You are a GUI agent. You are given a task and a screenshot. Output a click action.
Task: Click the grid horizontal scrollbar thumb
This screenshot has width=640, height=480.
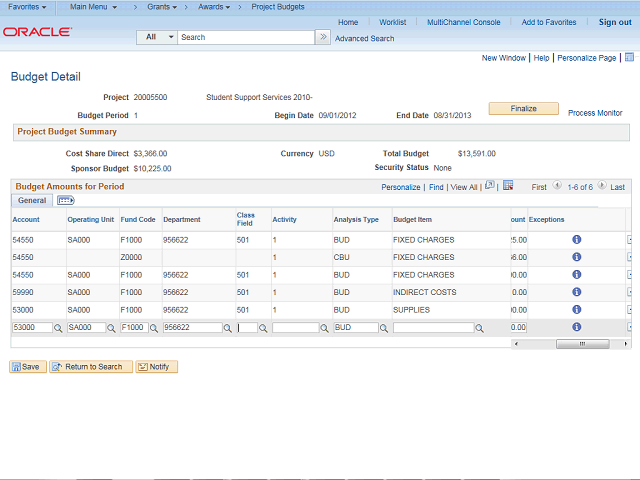[x=582, y=343]
